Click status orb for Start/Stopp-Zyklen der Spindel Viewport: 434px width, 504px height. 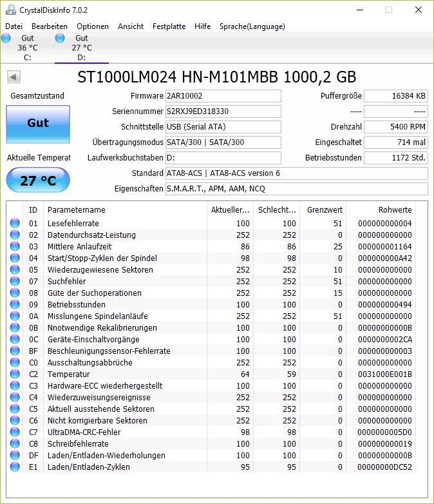(15, 258)
